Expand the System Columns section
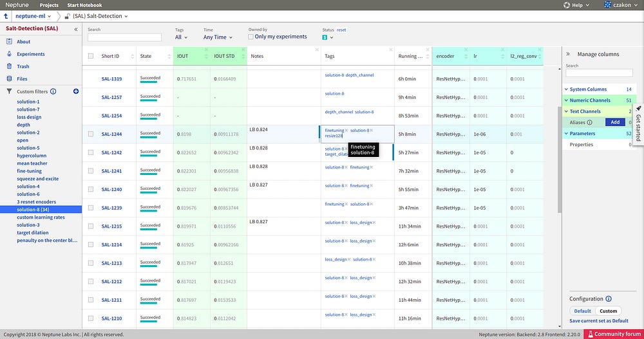The image size is (644, 339). [600, 89]
